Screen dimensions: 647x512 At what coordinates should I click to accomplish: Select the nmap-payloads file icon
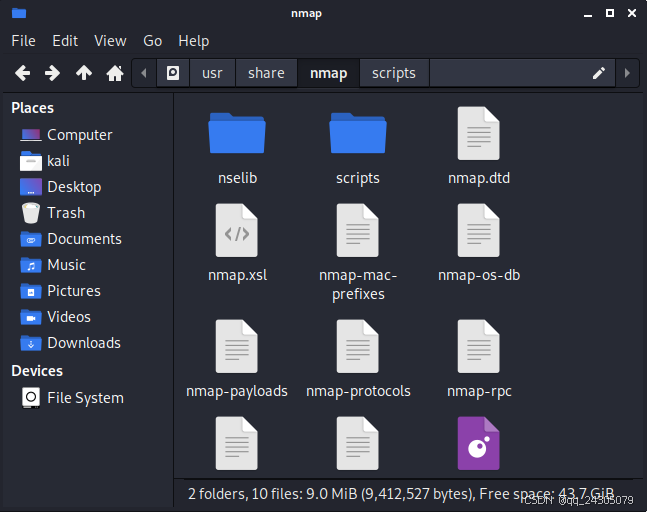click(237, 347)
